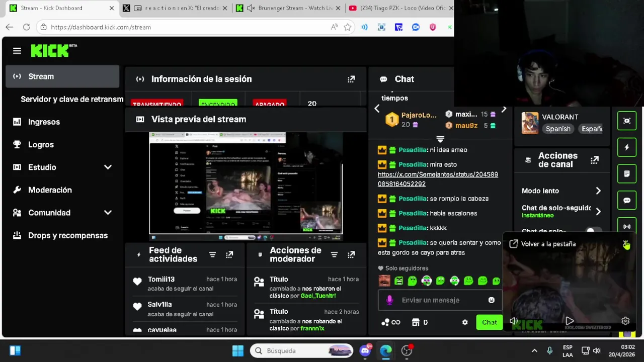The width and height of the screenshot is (644, 362).
Task: Click the purple microphone icon in chat box
Action: click(x=389, y=300)
